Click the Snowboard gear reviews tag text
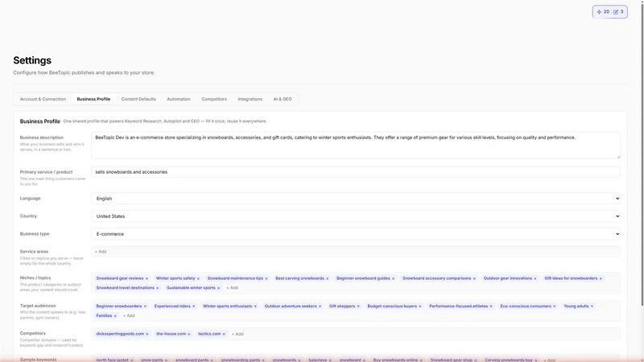 (x=120, y=278)
